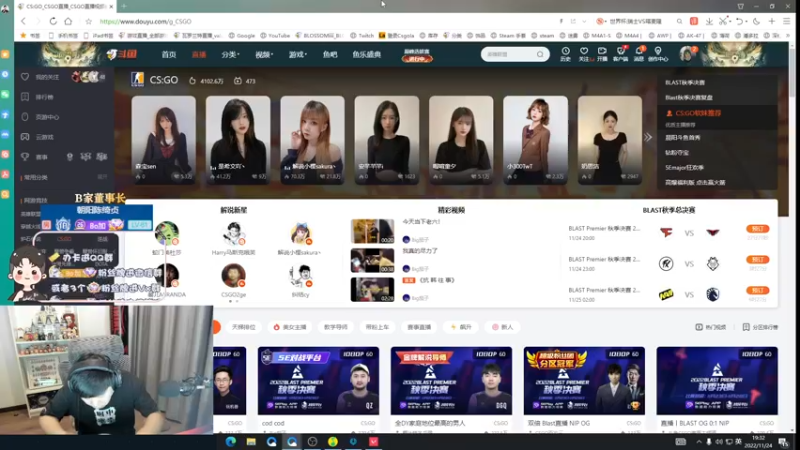800x450 pixels.
Task: Bookmark this page with the star icon
Action: tap(88, 21)
